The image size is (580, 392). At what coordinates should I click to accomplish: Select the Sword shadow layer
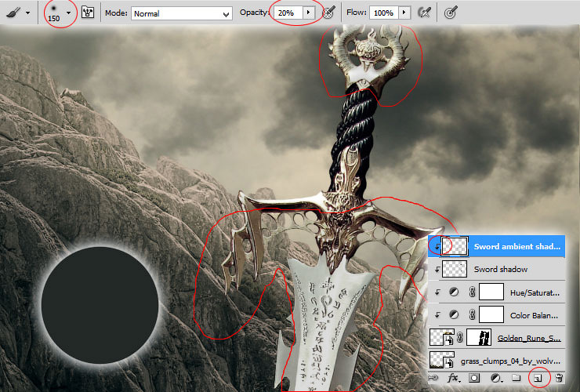coord(496,269)
